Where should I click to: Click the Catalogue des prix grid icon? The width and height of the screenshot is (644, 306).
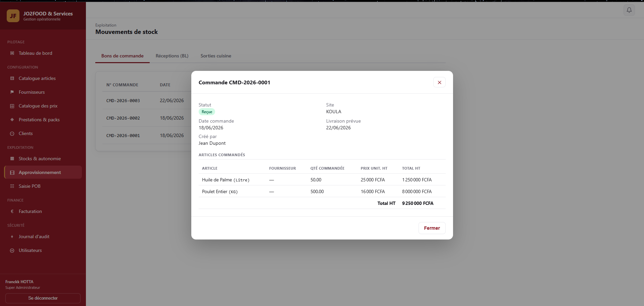click(12, 106)
